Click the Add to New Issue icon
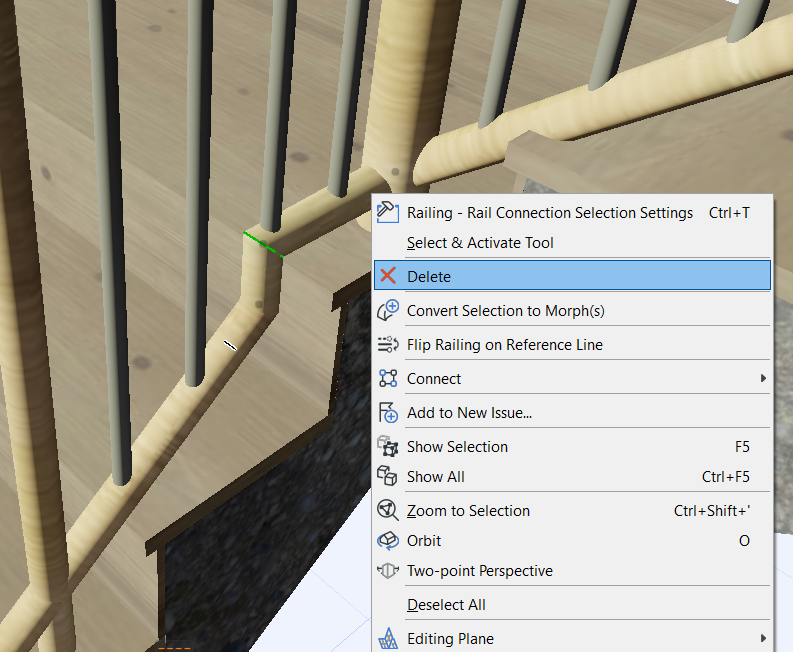The image size is (793, 652). [x=388, y=412]
